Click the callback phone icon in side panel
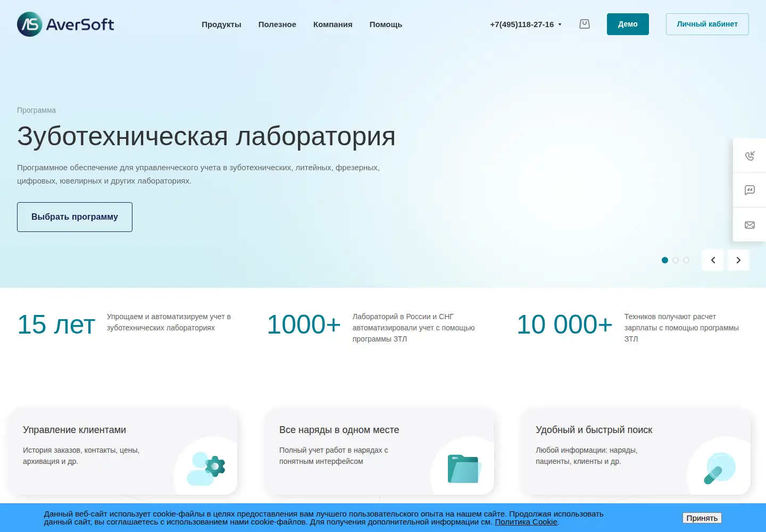This screenshot has height=532, width=766. (750, 155)
